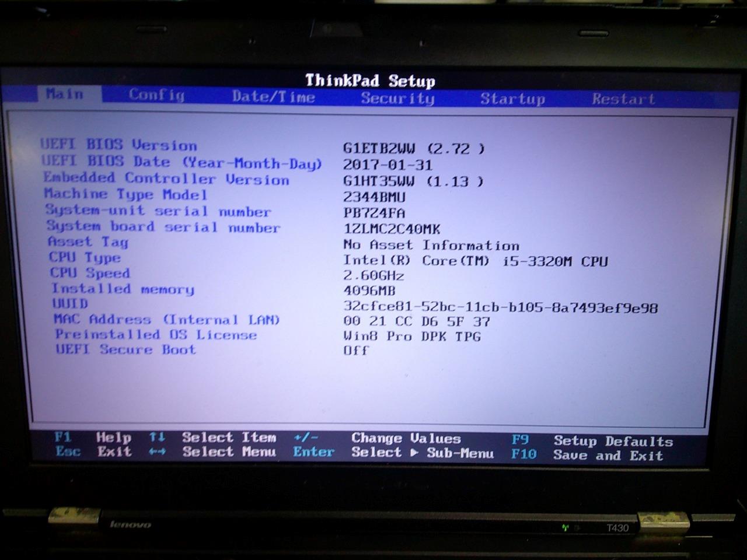This screenshot has height=560, width=747.
Task: Click the Select Sub-Menu hint
Action: click(x=423, y=453)
